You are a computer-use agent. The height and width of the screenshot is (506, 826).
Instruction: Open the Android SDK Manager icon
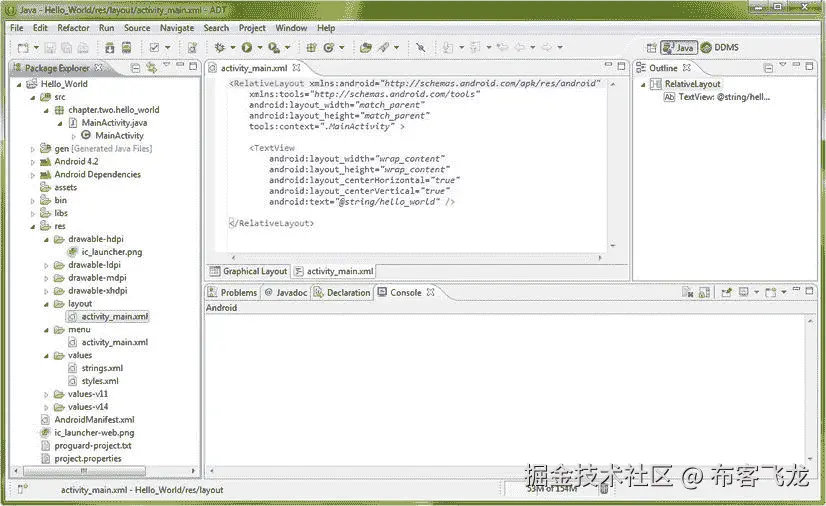(110, 48)
